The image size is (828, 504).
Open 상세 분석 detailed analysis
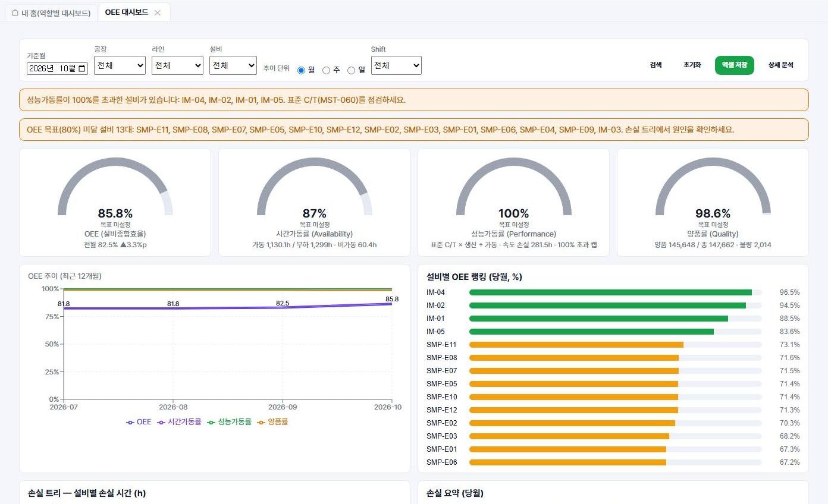[x=781, y=65]
